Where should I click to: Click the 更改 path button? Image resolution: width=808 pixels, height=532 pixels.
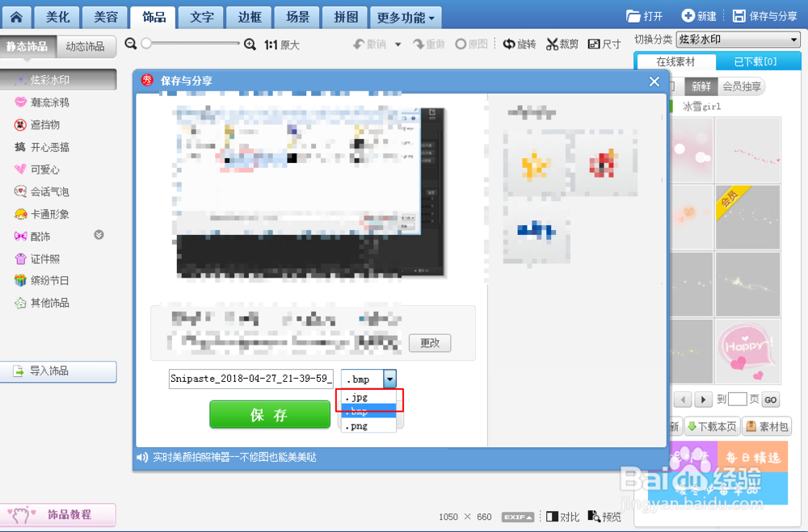tap(430, 343)
